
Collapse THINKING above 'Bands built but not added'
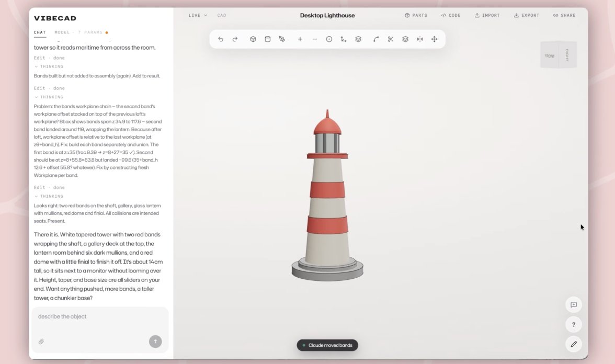pyautogui.click(x=49, y=67)
